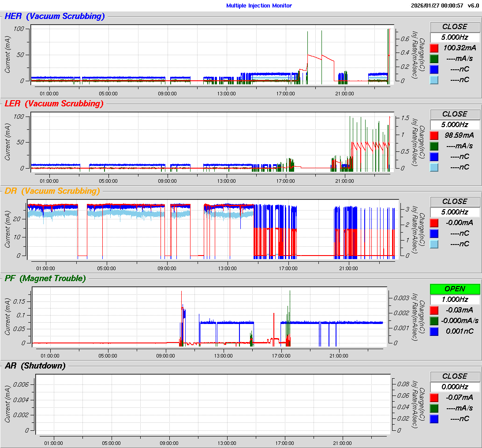This screenshot has height=448, width=482.
Task: Select the HER green injection rate swatch
Action: tap(434, 58)
